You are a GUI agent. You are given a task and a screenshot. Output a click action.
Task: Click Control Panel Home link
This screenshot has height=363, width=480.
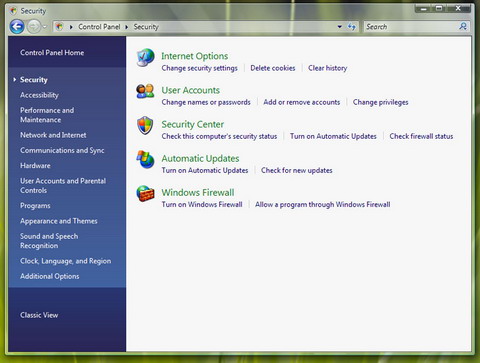pyautogui.click(x=52, y=53)
